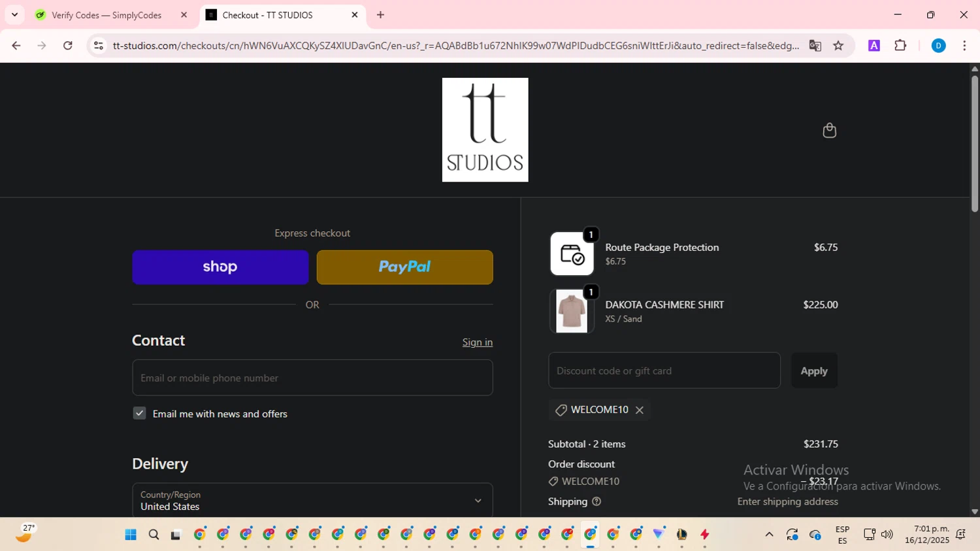
Task: Open the volume control in system tray
Action: click(x=887, y=535)
